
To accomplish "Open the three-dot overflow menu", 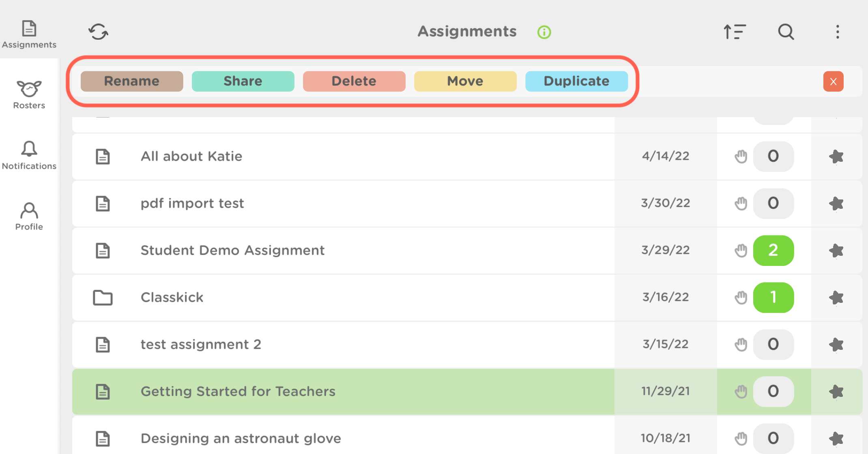I will [x=838, y=32].
